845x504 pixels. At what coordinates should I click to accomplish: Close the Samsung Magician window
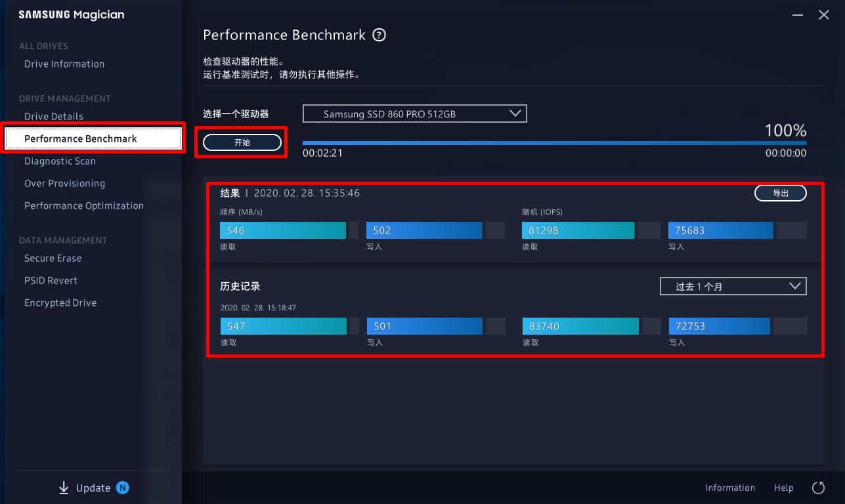[824, 14]
